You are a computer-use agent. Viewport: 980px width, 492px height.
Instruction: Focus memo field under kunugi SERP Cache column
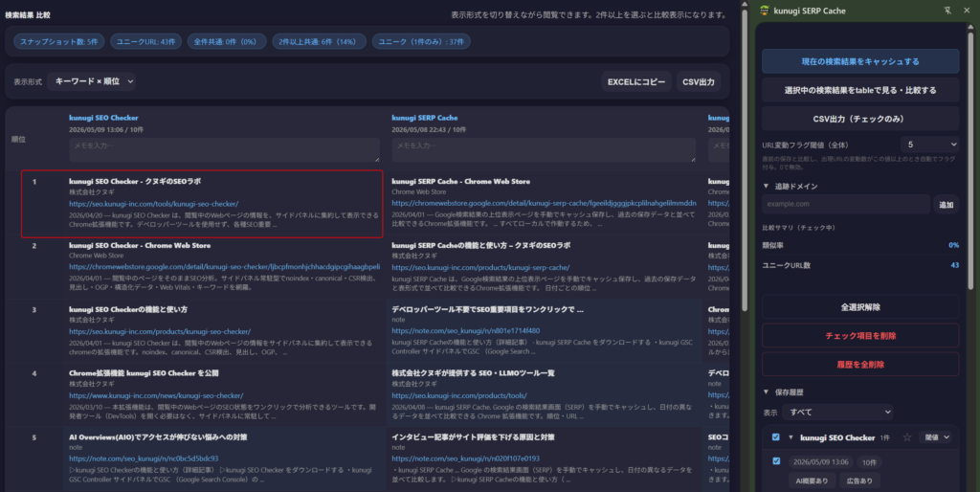point(544,150)
